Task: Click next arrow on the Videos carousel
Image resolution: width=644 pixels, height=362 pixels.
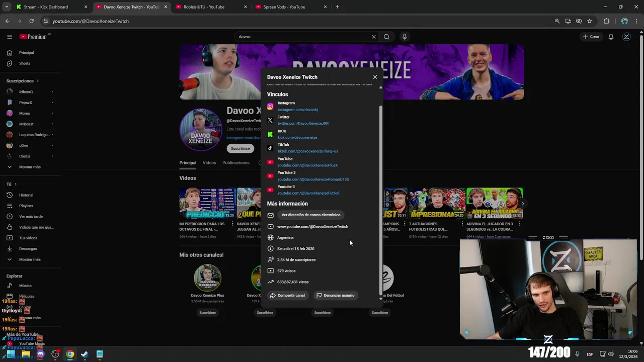Action: coord(523,204)
